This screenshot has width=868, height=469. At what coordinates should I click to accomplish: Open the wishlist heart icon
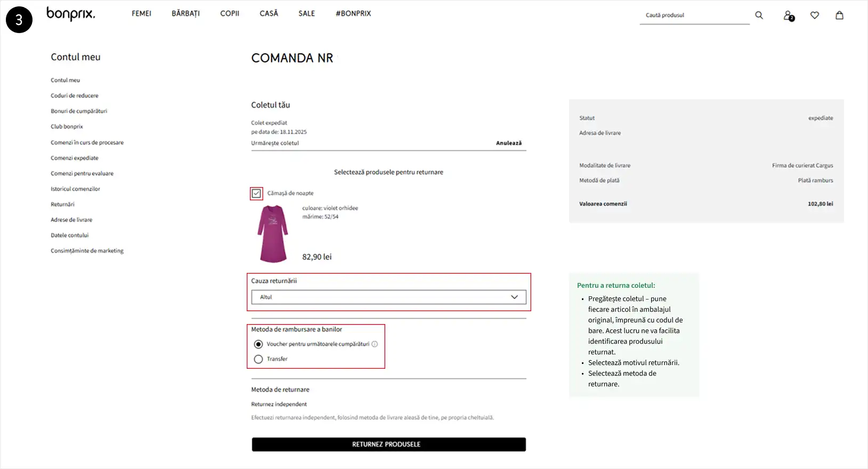pyautogui.click(x=814, y=15)
